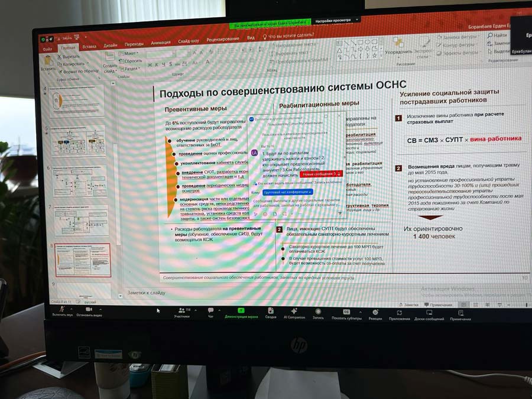Open Zoom view settings (Настройки просмотра) dropdown
This screenshot has width=532, height=399.
click(x=336, y=21)
